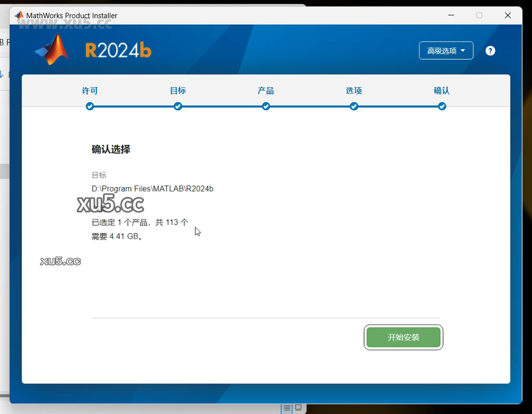Click the checkmark icon under 许可

90,106
